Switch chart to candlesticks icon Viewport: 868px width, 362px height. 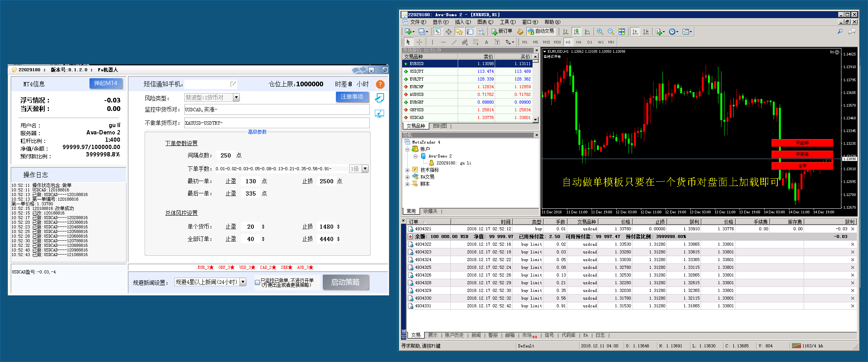[576, 32]
